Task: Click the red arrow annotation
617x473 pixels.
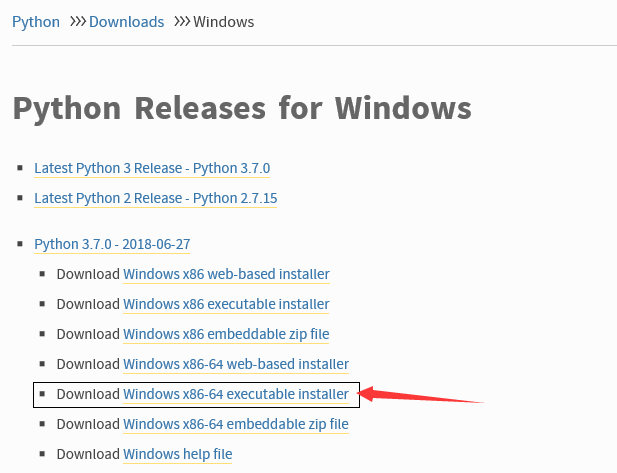Action: [420, 395]
